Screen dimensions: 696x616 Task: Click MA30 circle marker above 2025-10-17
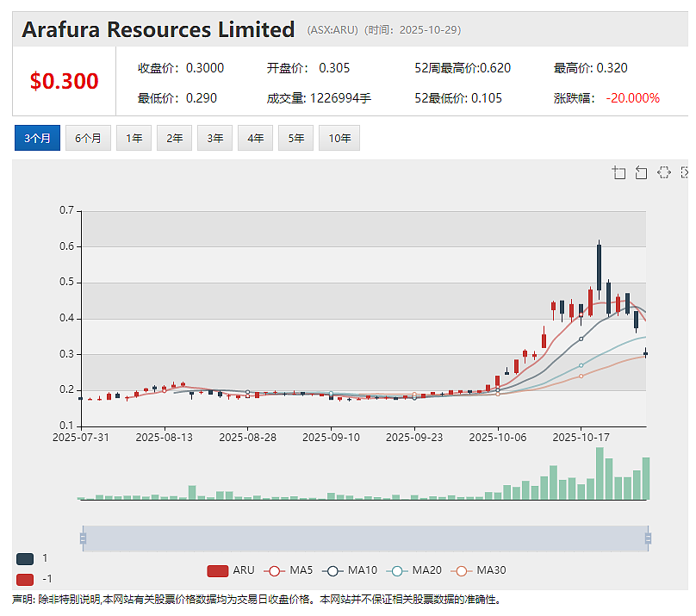point(581,376)
